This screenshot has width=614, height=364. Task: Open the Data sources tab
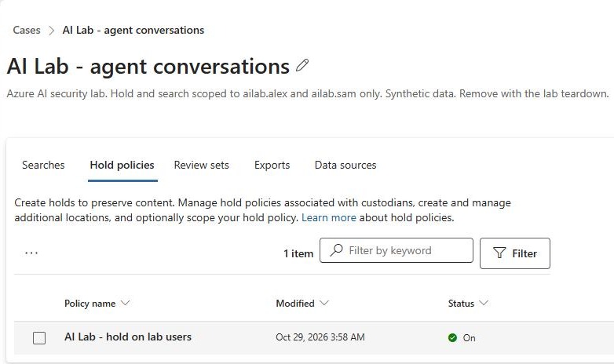point(345,165)
